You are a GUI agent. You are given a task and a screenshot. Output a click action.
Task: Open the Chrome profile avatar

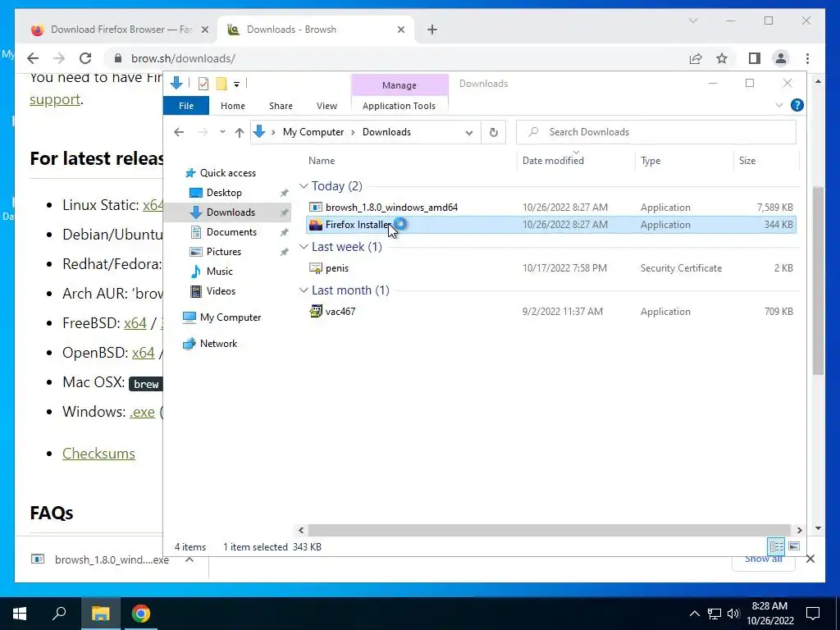coord(781,58)
